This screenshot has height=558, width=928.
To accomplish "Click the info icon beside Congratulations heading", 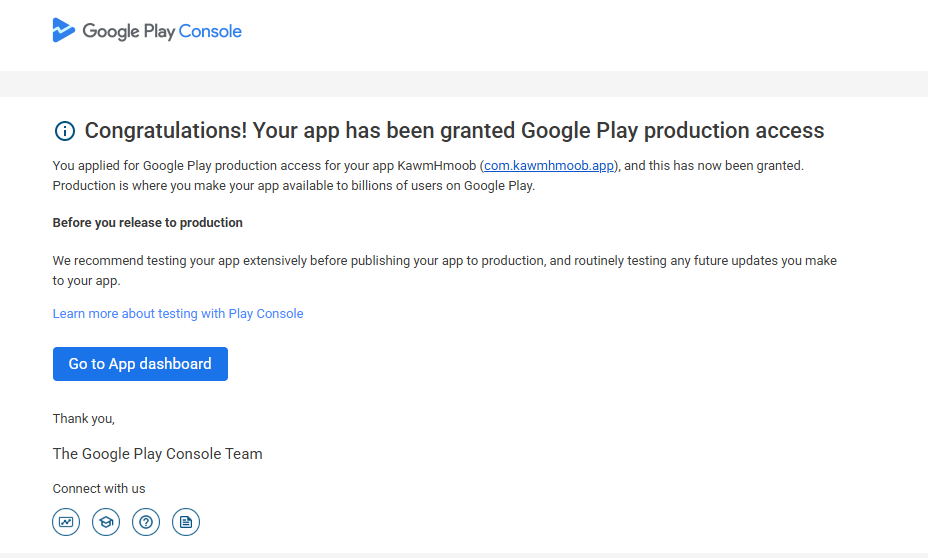I will point(65,131).
